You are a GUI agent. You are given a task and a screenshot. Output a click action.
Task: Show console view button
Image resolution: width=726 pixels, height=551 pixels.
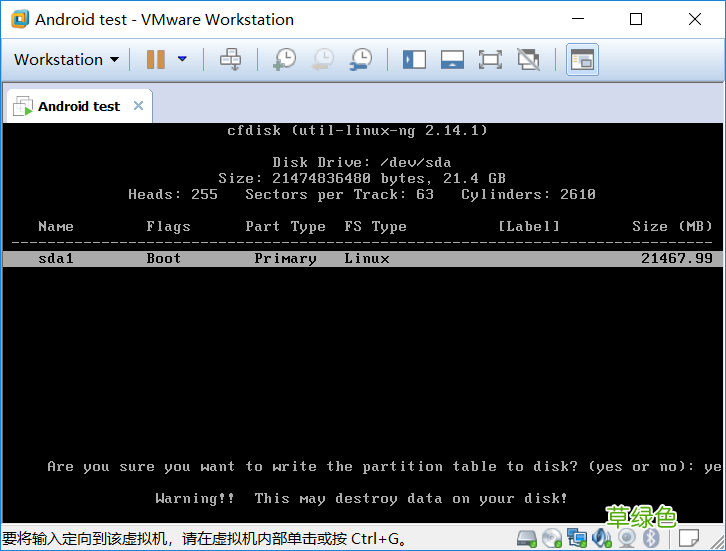point(582,60)
